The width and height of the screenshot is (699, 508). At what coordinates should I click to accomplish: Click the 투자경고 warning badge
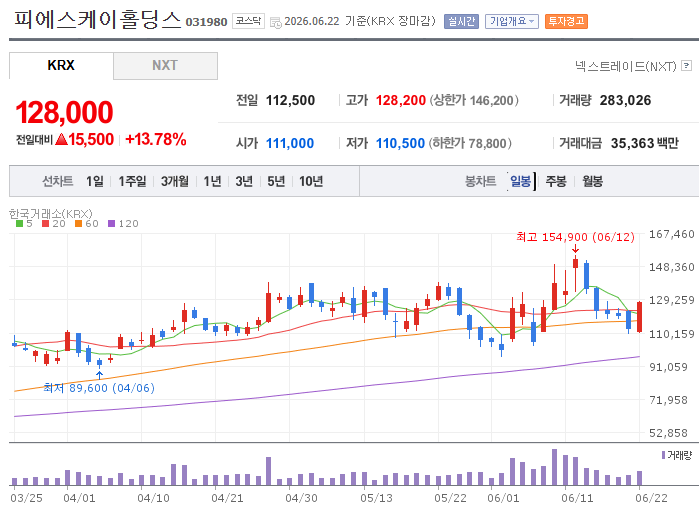point(566,21)
